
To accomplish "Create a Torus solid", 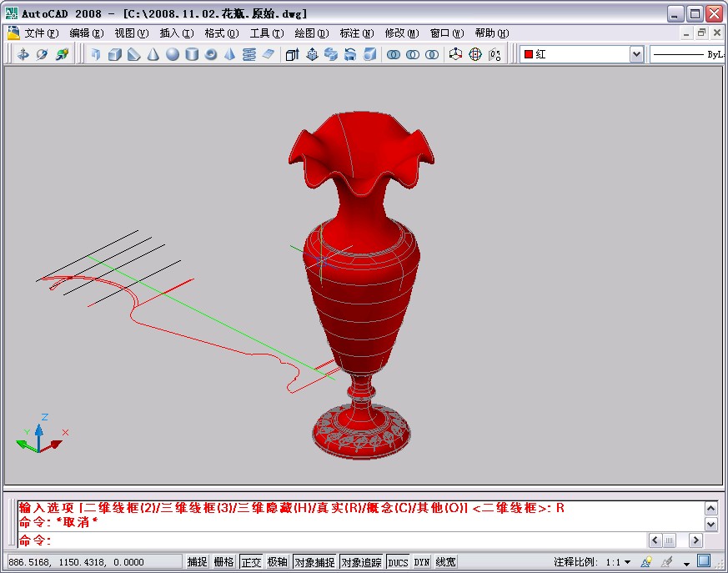I will point(211,54).
